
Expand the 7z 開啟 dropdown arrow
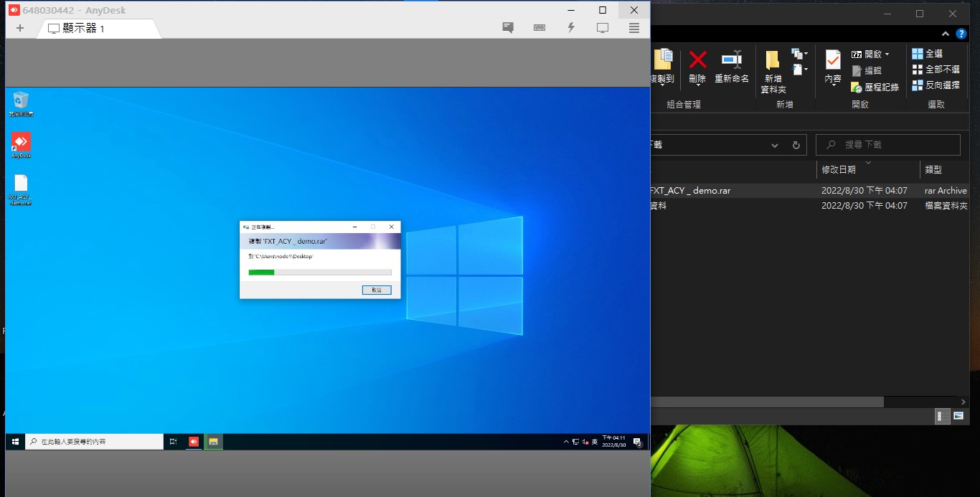tap(887, 55)
